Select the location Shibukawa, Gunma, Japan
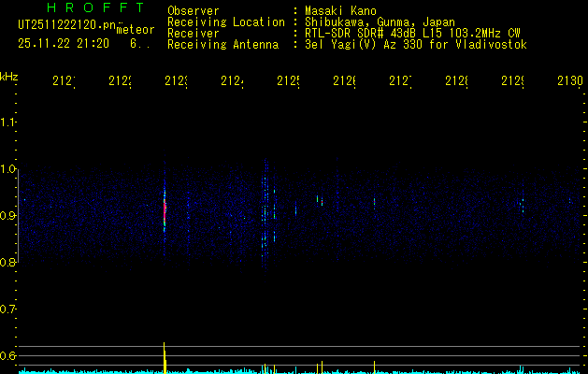 point(380,22)
